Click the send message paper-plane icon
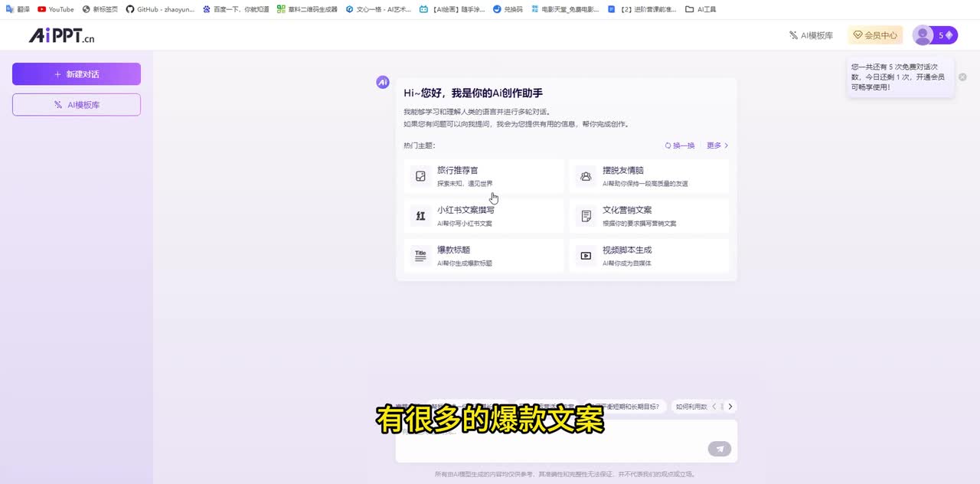Image resolution: width=980 pixels, height=484 pixels. click(719, 449)
